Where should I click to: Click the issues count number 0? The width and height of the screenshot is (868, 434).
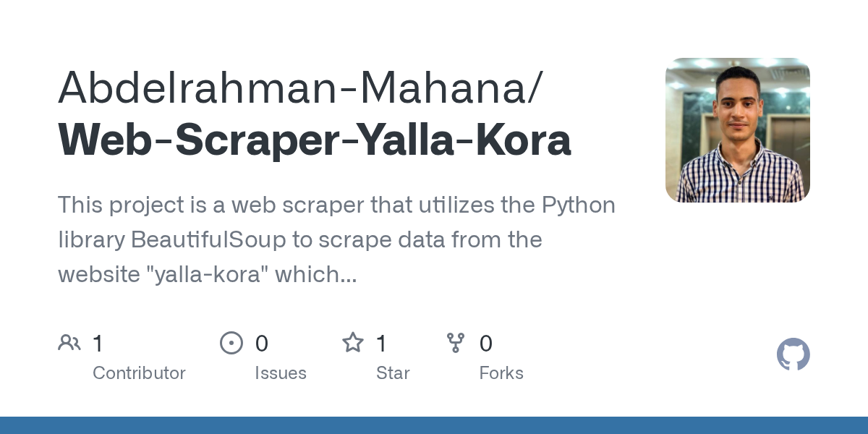[x=262, y=344]
